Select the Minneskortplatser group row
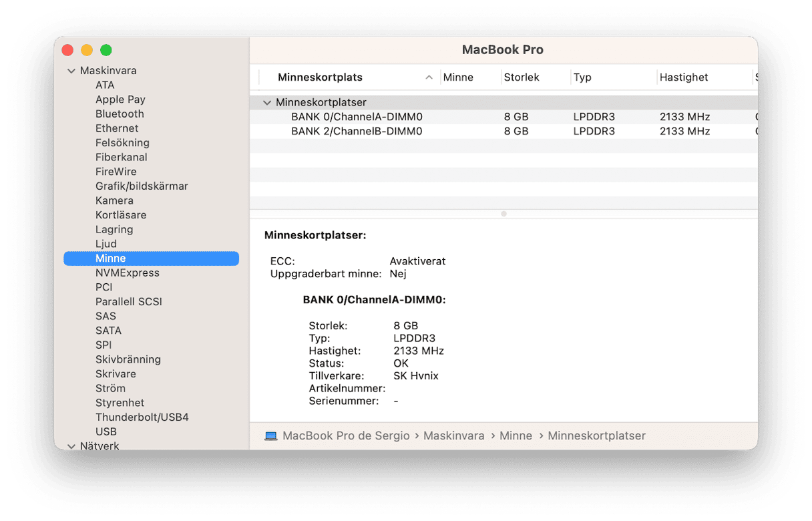Screen dimensions: 812x521 pyautogui.click(x=503, y=103)
